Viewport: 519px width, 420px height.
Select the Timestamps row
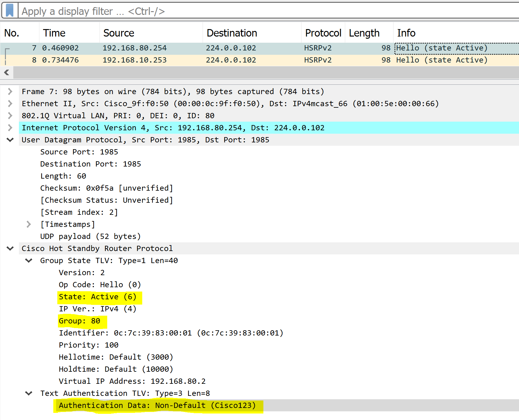(68, 224)
